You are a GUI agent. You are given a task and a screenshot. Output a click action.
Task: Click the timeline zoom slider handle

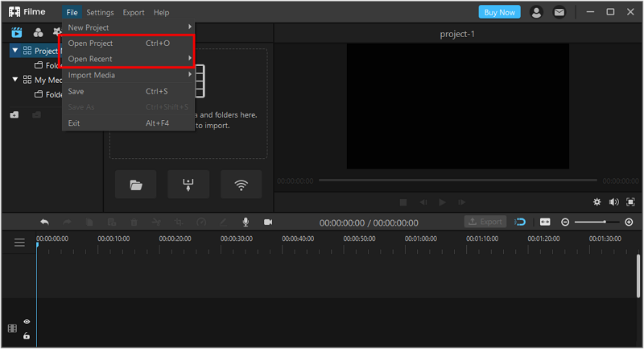pos(605,222)
